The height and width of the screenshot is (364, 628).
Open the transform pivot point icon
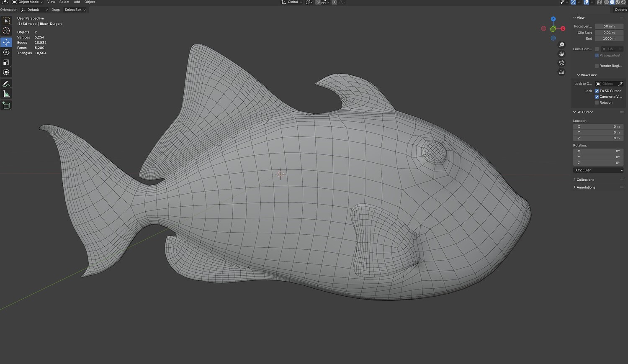(x=309, y=2)
